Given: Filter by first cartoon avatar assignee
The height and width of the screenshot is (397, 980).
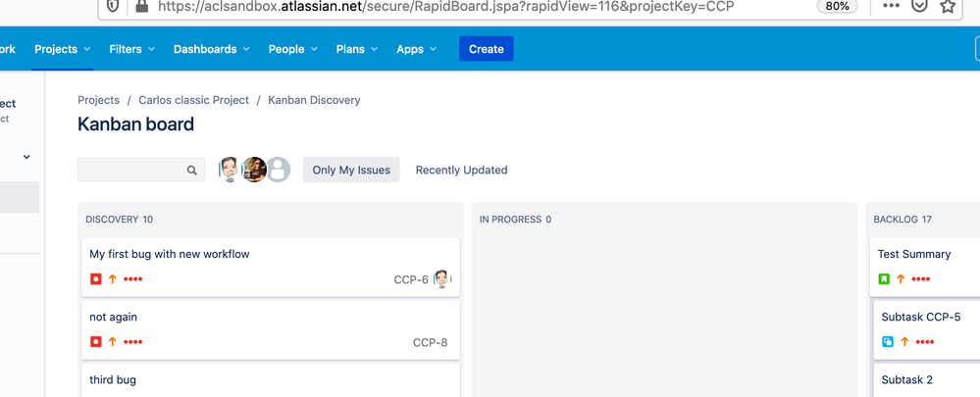Looking at the screenshot, I should pos(230,170).
